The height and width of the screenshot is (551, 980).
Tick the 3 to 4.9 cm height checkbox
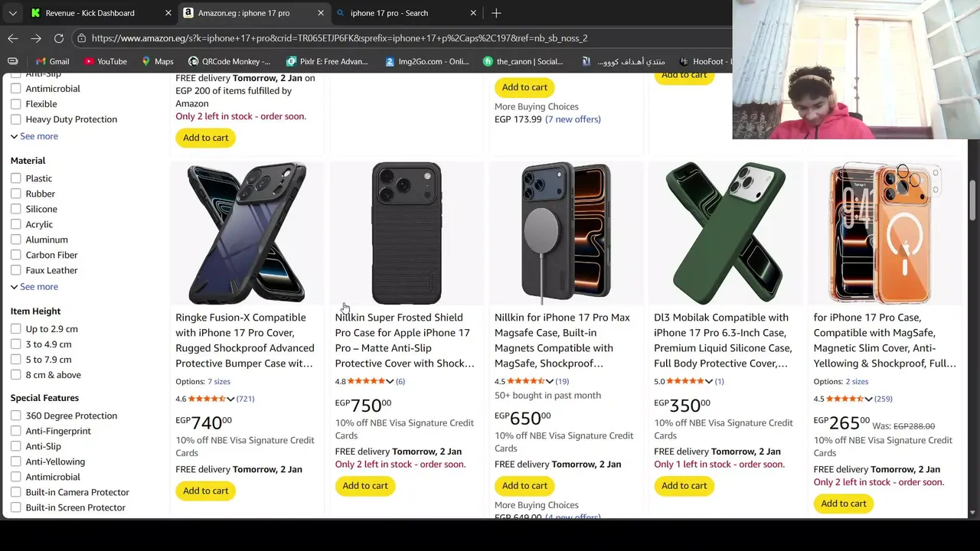[x=16, y=344]
